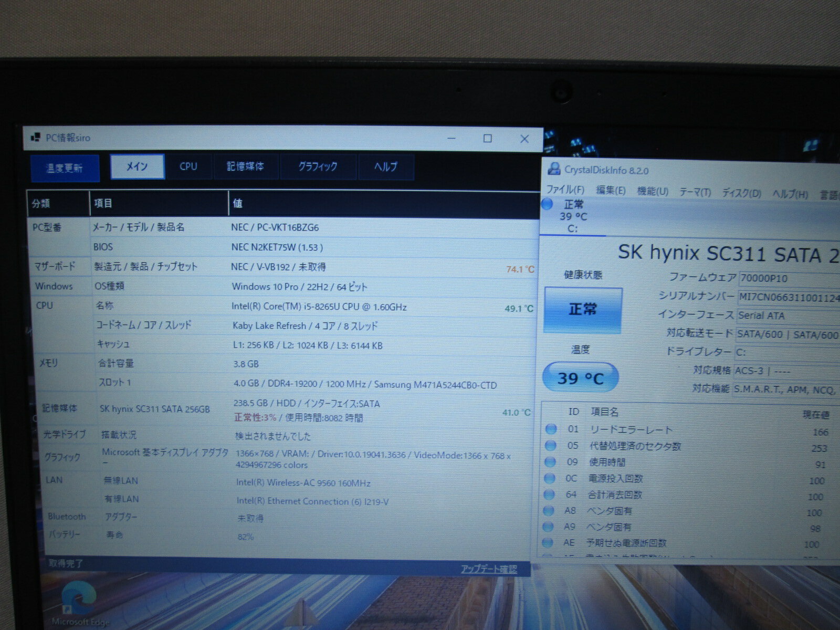Click the 温度更新 button
Screen dimensions: 840x630
pos(65,168)
